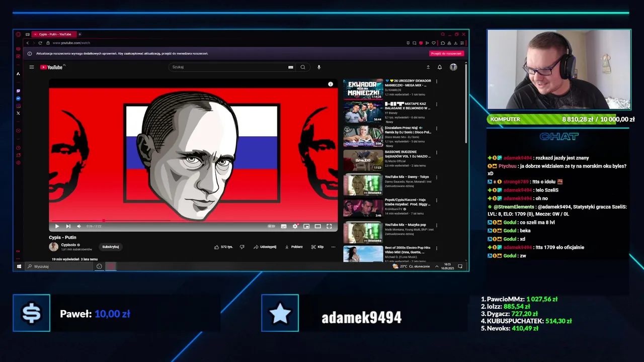Open the video info icon on the player

tap(331, 84)
